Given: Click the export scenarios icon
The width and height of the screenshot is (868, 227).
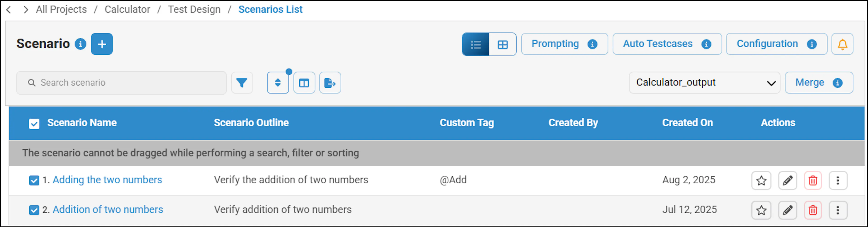Looking at the screenshot, I should click(330, 82).
